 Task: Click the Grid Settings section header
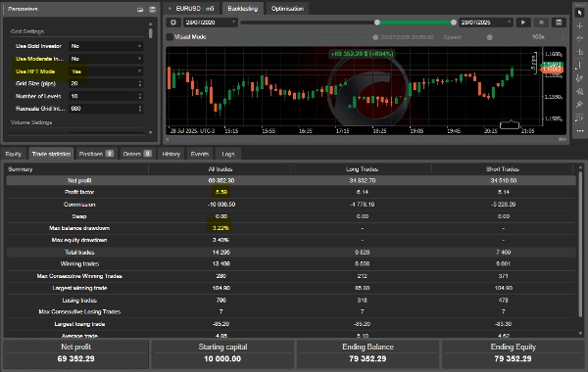point(27,31)
